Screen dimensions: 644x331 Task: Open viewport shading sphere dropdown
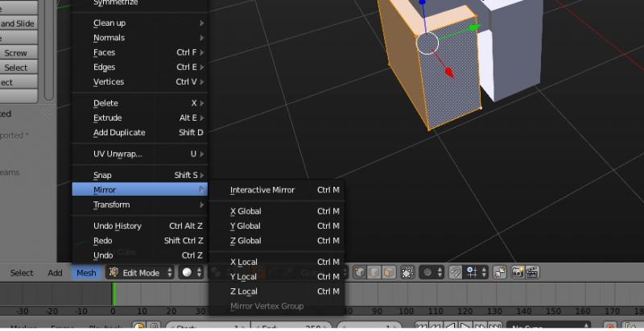[x=192, y=272]
